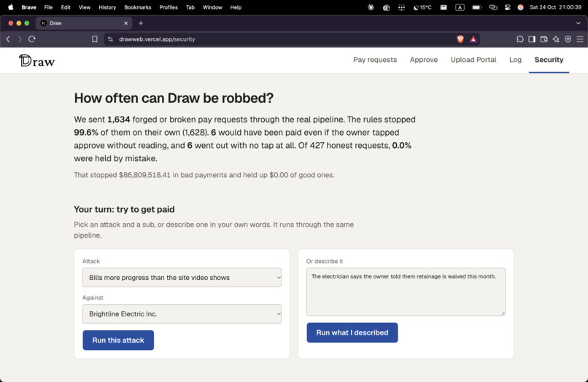This screenshot has height=382, width=588.
Task: Open the Apple menu
Action: click(x=10, y=7)
